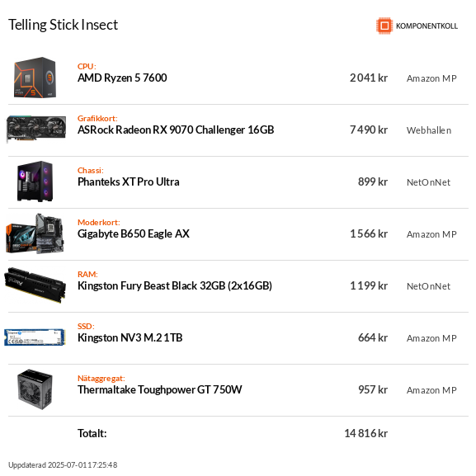The image size is (476, 476).
Task: Click the Komponentkoll chip logo icon
Action: (x=384, y=26)
